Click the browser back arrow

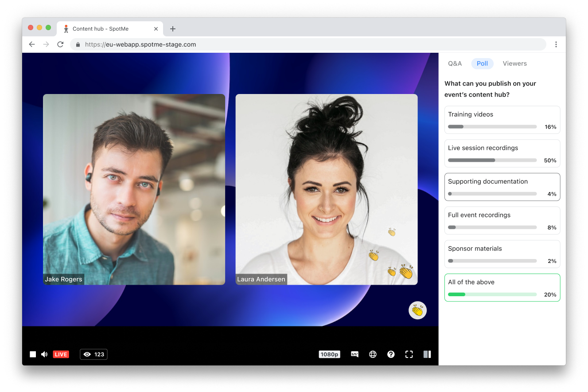[32, 44]
